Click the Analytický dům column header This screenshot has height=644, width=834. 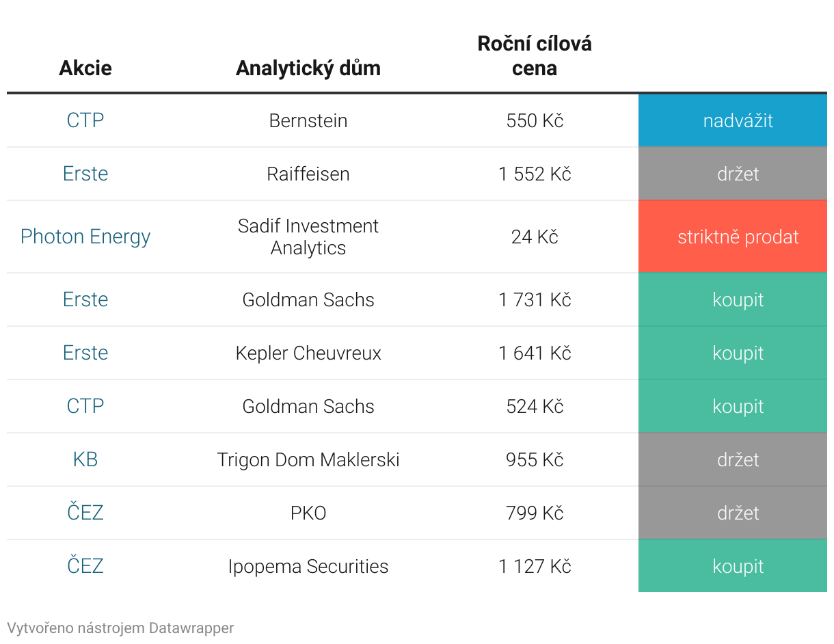click(308, 68)
